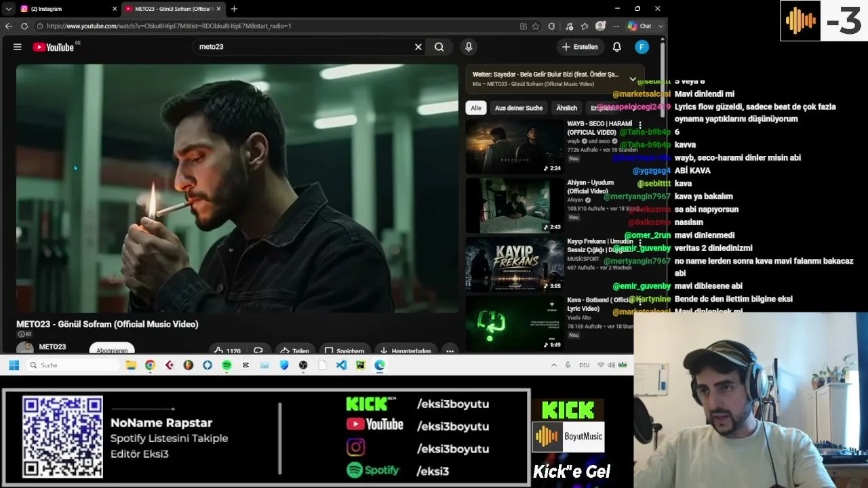Open Spotify from the taskbar
The image size is (868, 488).
click(x=226, y=365)
